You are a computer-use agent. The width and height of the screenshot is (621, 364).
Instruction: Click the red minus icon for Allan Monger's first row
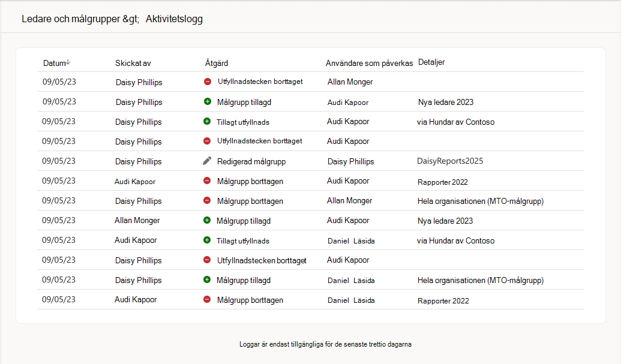[x=208, y=82]
